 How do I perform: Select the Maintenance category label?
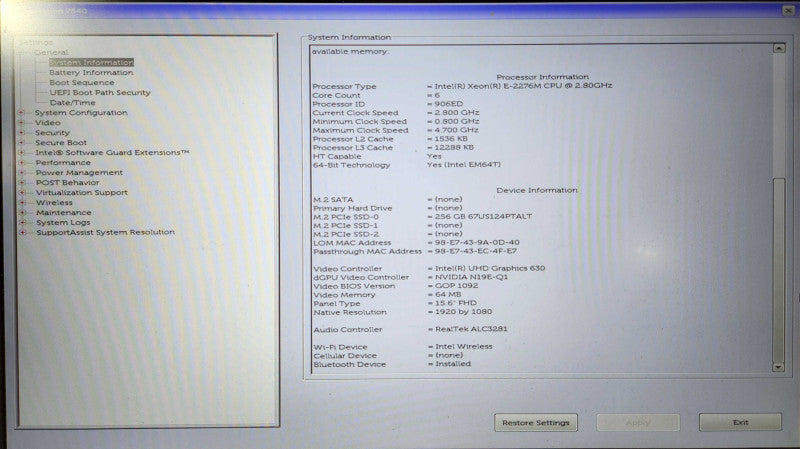coord(63,212)
